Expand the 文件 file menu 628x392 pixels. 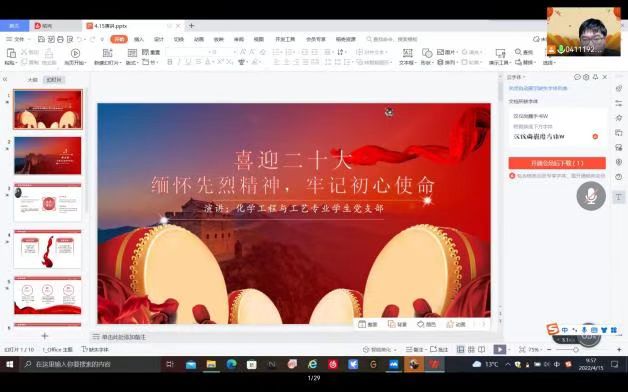pyautogui.click(x=16, y=39)
